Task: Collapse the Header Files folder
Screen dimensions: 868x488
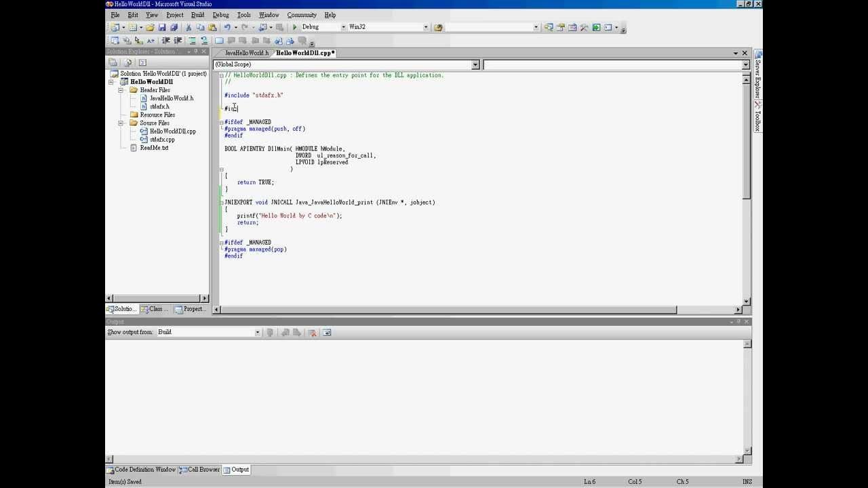Action: coord(121,90)
